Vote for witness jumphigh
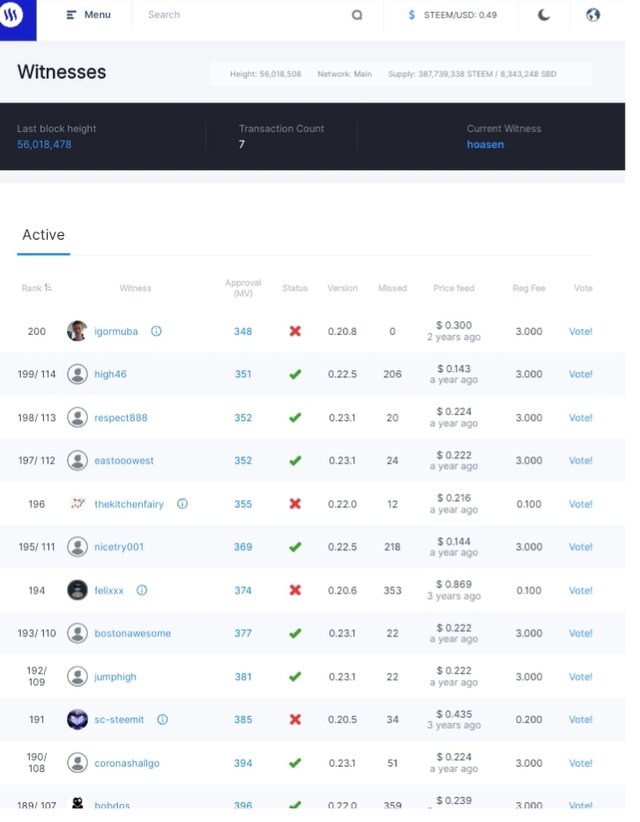 [x=580, y=677]
